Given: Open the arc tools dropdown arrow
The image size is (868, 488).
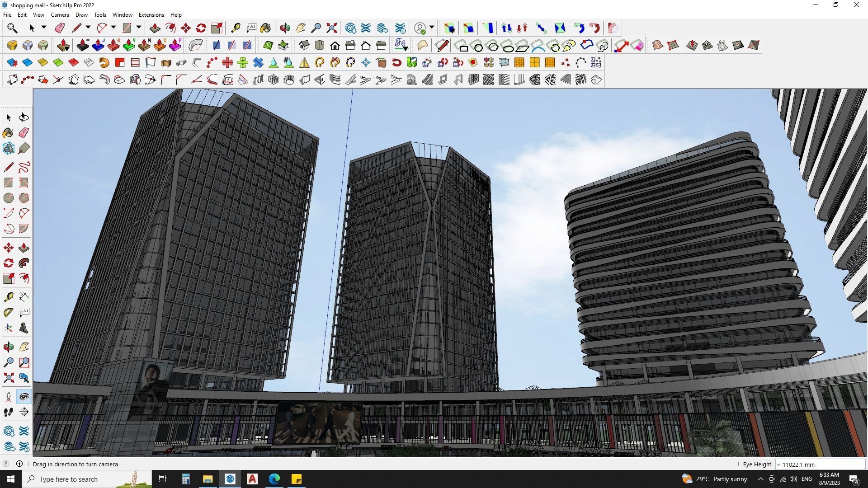Looking at the screenshot, I should click(113, 28).
